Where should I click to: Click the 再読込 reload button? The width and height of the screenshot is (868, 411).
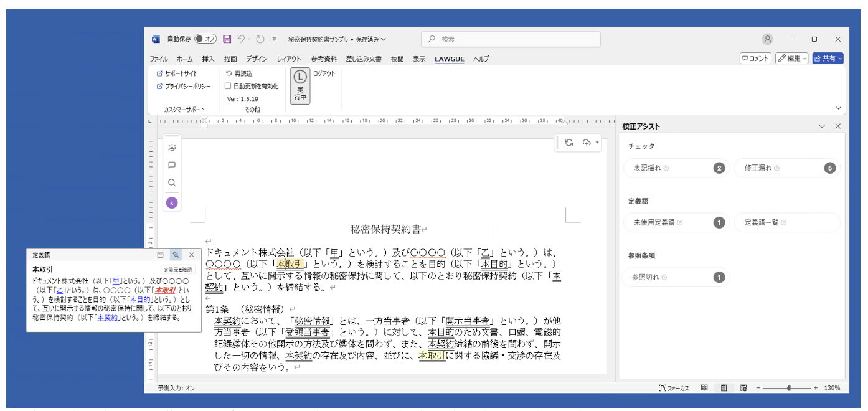239,73
